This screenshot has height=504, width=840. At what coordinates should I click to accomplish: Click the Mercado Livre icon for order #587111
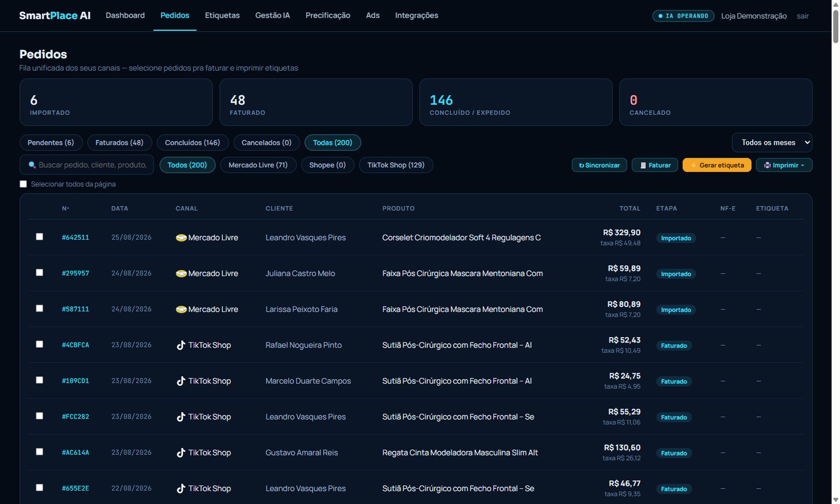181,310
